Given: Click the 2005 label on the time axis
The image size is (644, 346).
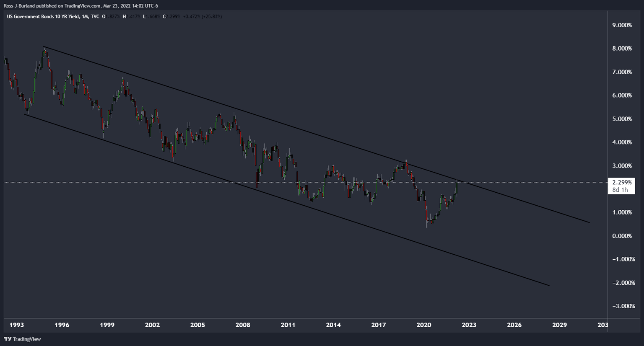Looking at the screenshot, I should click(197, 325).
